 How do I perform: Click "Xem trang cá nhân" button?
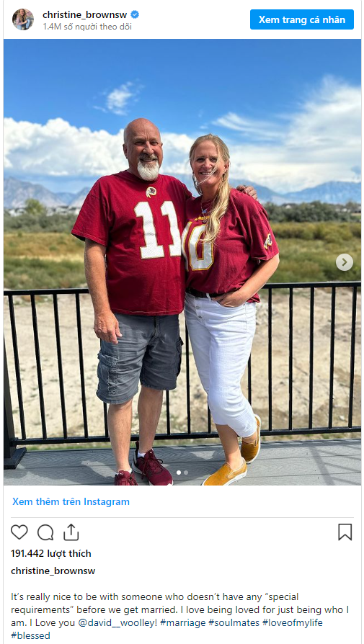coord(302,19)
